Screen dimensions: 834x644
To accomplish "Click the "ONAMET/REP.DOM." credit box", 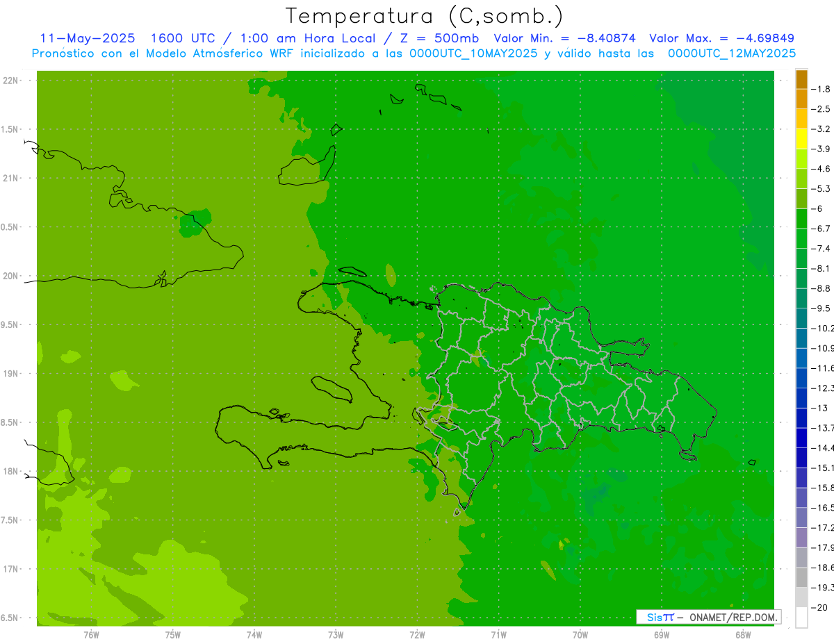I will 709,617.
